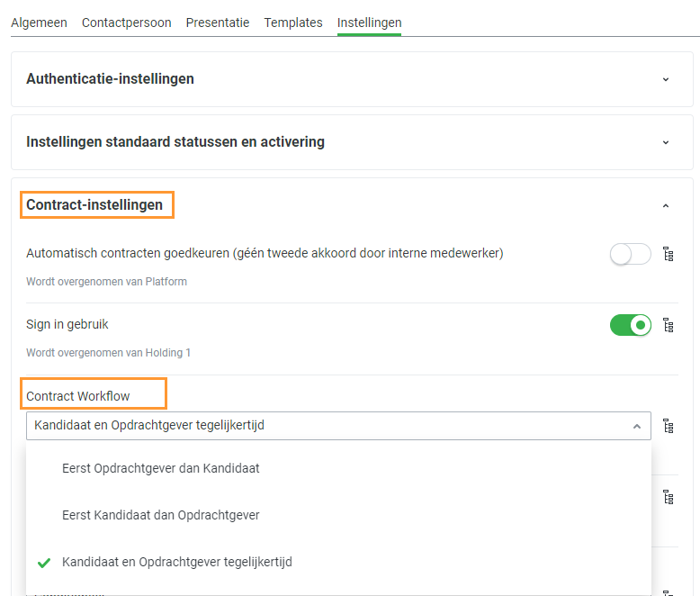
Task: Pick the checked Kandidaat en Opdrachtgever tegelijkertijd list item
Action: [x=177, y=562]
